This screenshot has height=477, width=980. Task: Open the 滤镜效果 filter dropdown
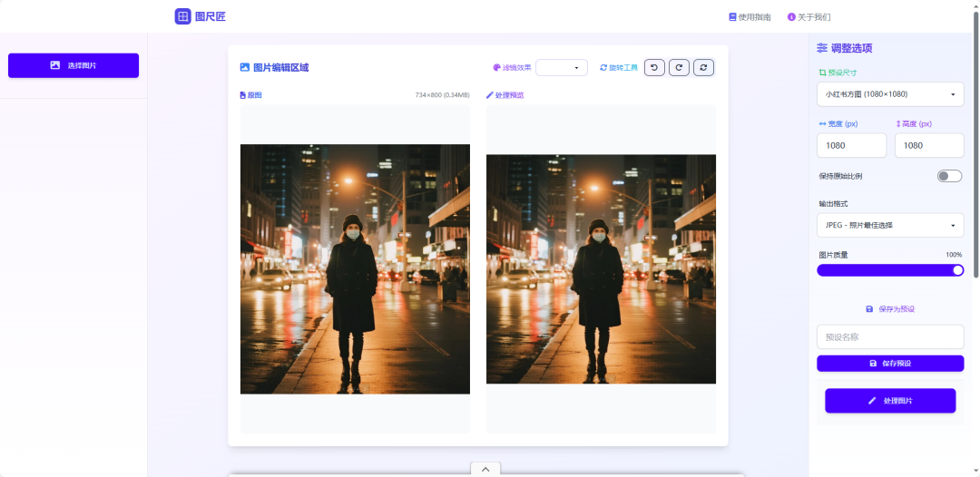click(562, 67)
